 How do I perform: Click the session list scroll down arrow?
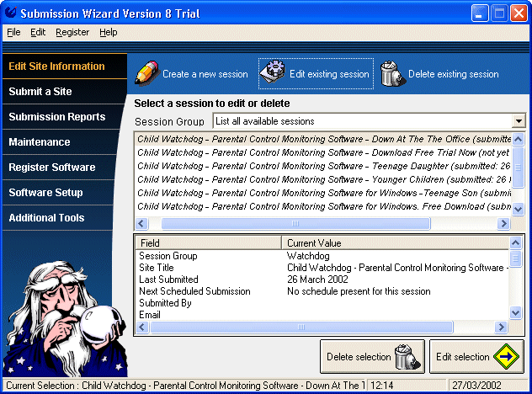click(518, 210)
